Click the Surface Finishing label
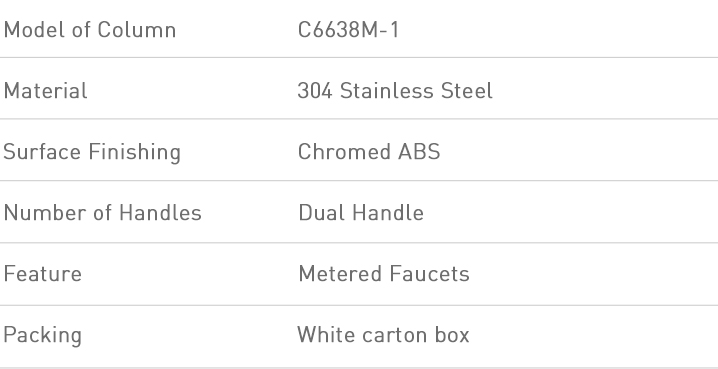 [92, 152]
